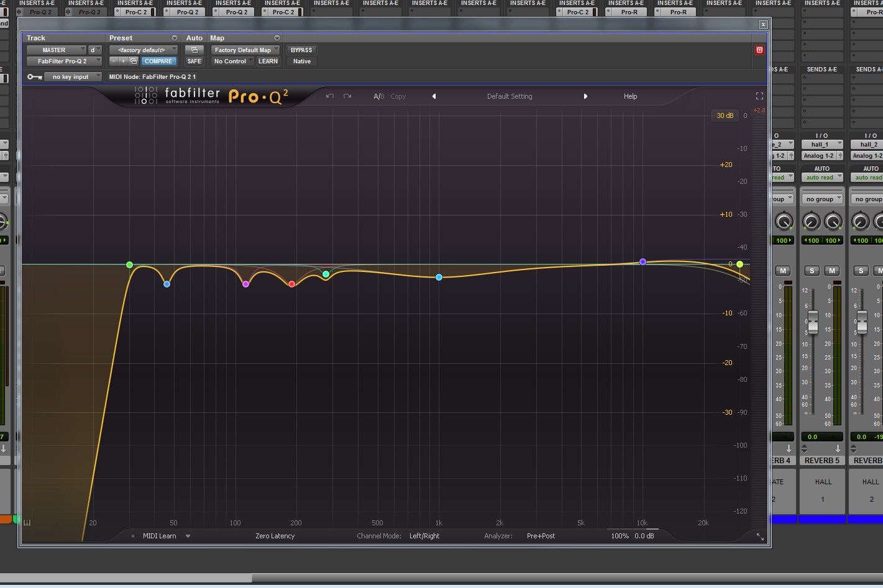Select the previous preset with minus button
Image resolution: width=883 pixels, height=588 pixels.
click(x=114, y=61)
